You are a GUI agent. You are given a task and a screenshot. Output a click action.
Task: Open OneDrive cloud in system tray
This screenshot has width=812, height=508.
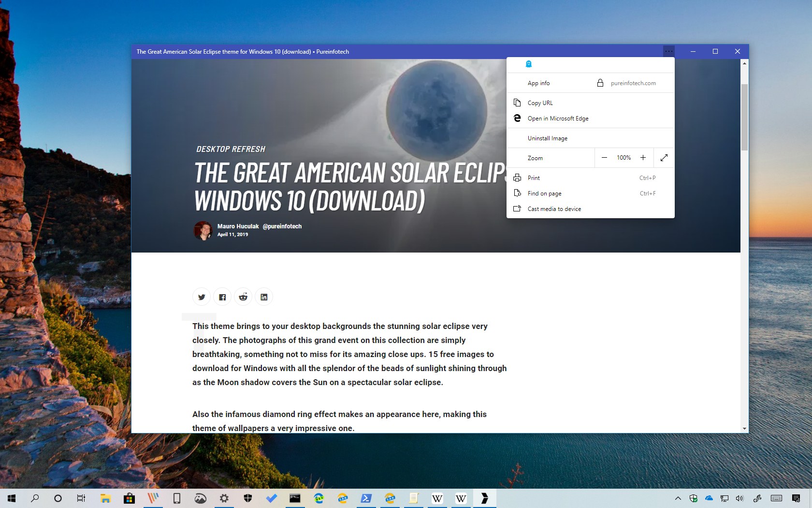click(x=709, y=498)
